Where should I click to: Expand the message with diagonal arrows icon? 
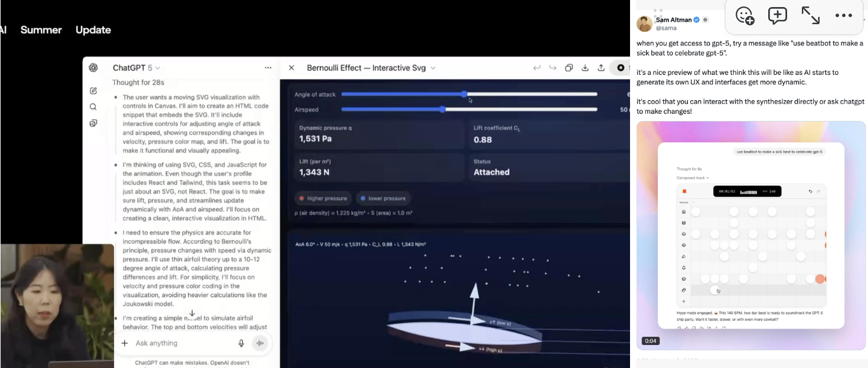click(810, 16)
